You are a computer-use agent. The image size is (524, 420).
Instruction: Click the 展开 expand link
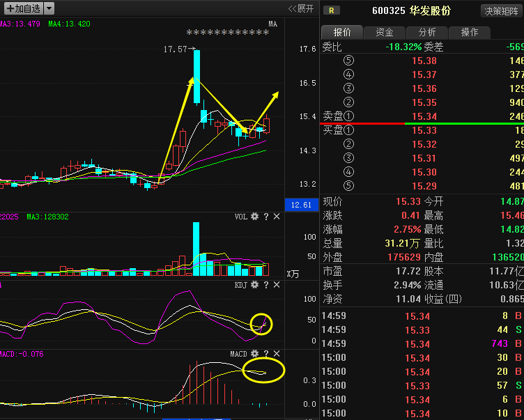[301, 8]
